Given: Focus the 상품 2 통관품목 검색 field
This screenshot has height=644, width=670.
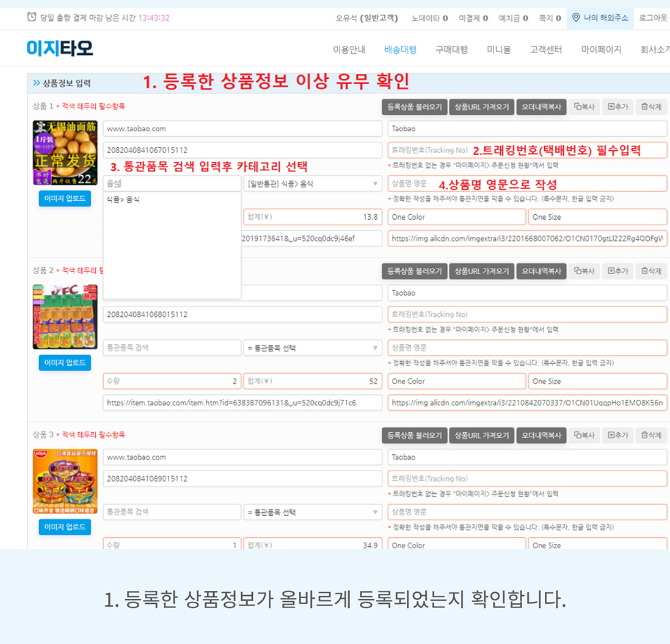Looking at the screenshot, I should coord(172,348).
